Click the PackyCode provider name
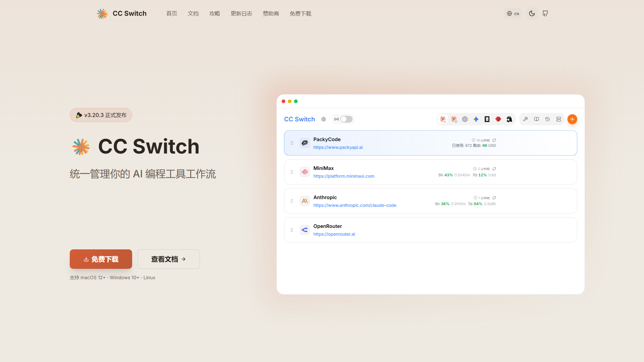Screen dimensions: 644x362 click(327, 139)
